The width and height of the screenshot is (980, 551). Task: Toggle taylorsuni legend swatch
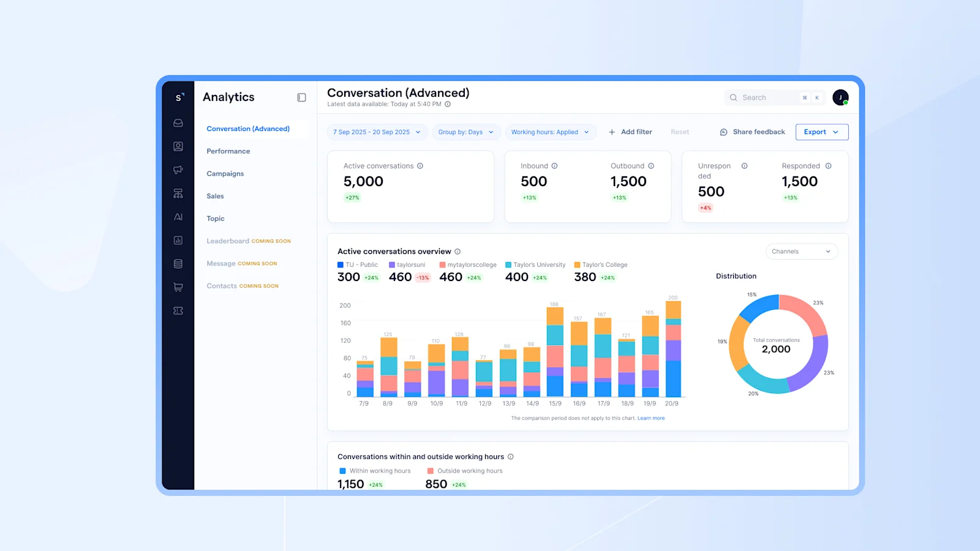tap(392, 265)
